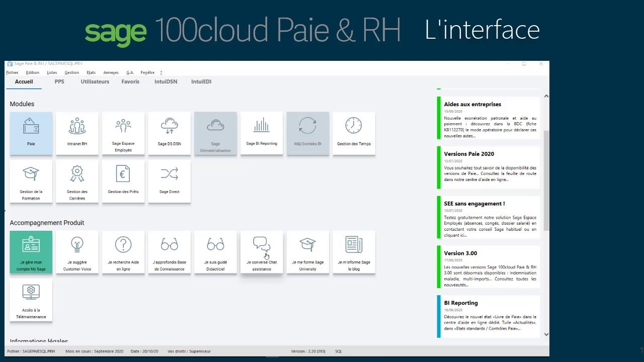Open the Gestion de la Formation module
Image resolution: width=644 pixels, height=362 pixels.
[31, 181]
